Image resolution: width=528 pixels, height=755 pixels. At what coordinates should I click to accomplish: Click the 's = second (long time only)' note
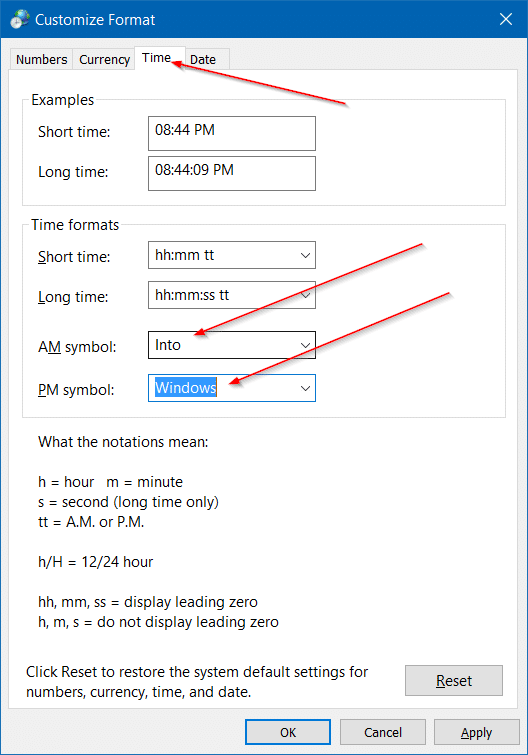(x=129, y=502)
